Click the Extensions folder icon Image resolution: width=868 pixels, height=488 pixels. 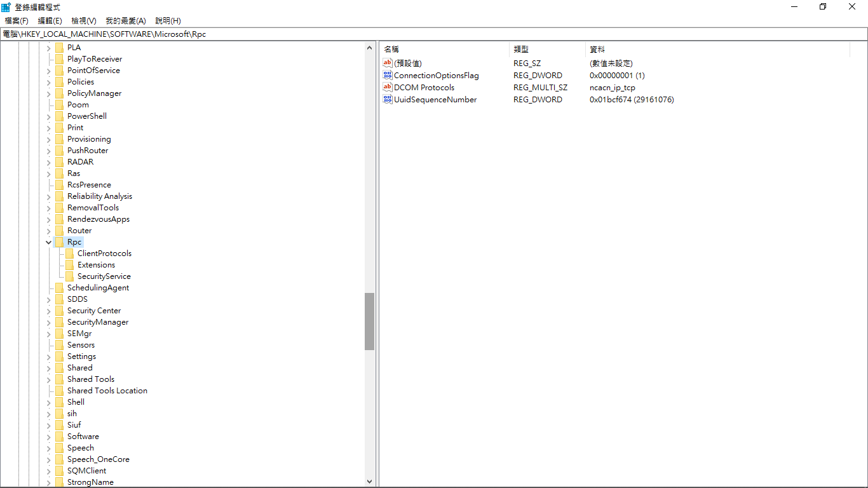69,265
